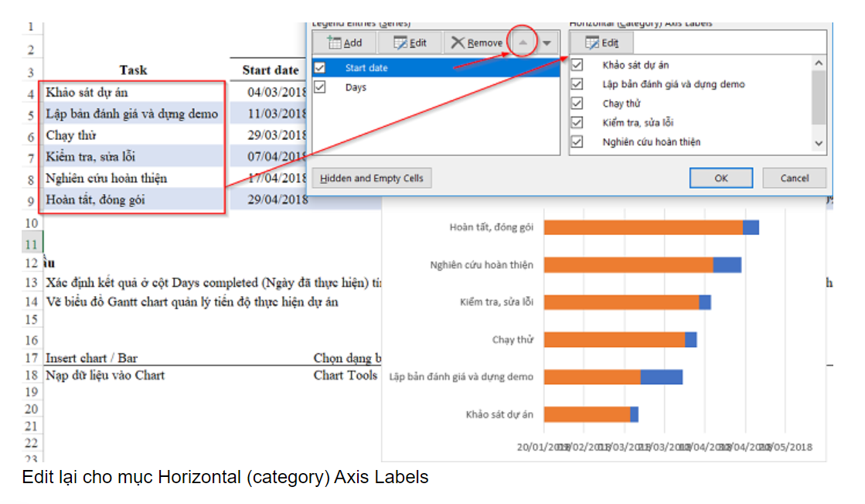Select the Kiểm tra, sửa lỗi task cell
Viewport: 865px width, 504px height.
pyautogui.click(x=132, y=157)
